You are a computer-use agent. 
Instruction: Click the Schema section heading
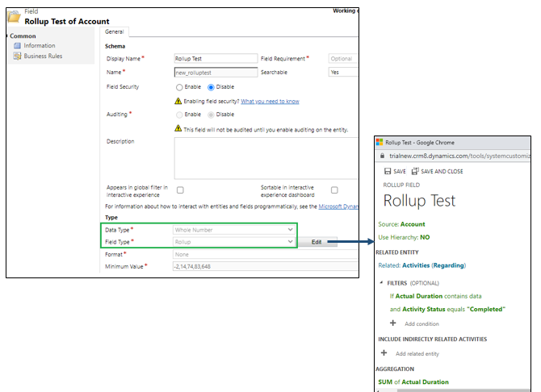[x=115, y=46]
